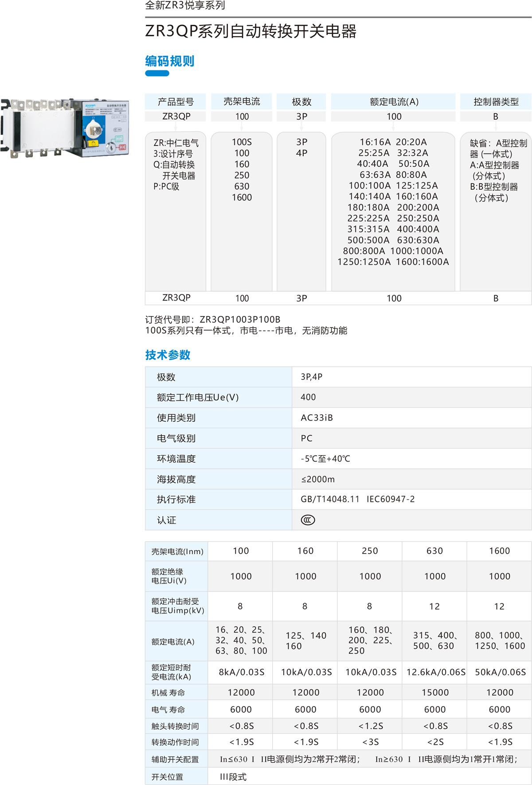532x785 pixels.
Task: Select the 全新ZR3悦享系列 header text
Action: [x=185, y=5]
